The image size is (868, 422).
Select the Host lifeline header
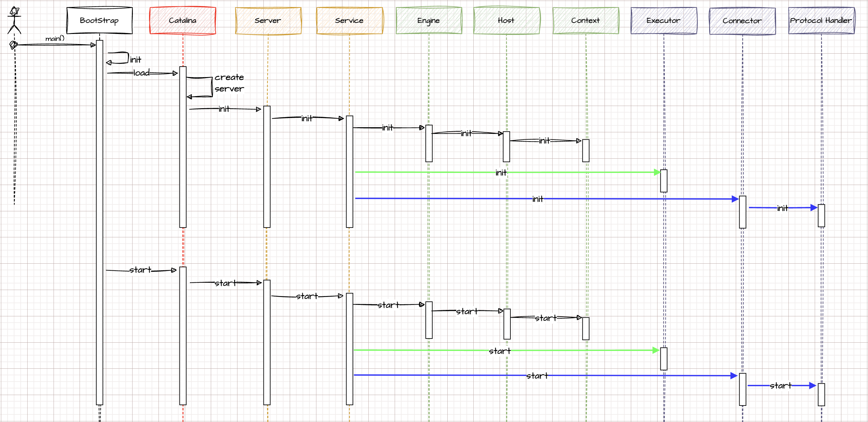click(x=506, y=21)
